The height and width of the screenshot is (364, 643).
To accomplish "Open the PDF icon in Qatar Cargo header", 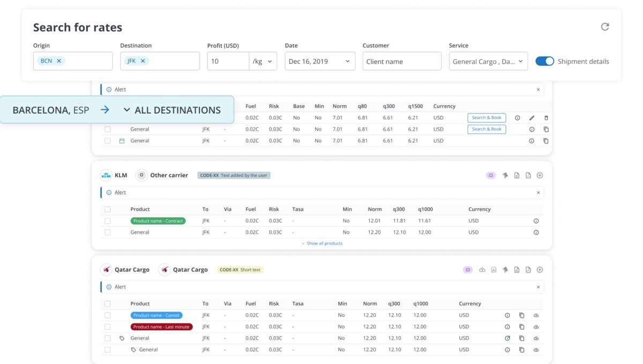I will coord(528,270).
